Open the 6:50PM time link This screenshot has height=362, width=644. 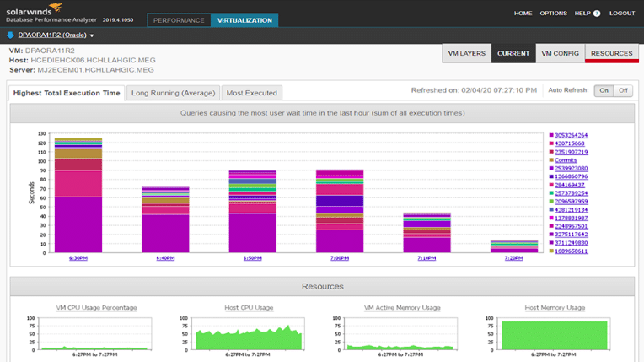point(252,258)
